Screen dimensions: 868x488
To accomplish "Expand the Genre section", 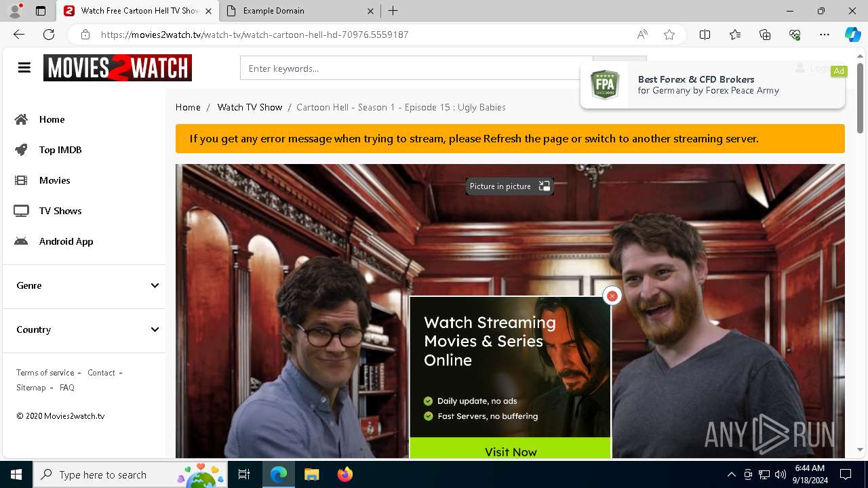I will [84, 285].
